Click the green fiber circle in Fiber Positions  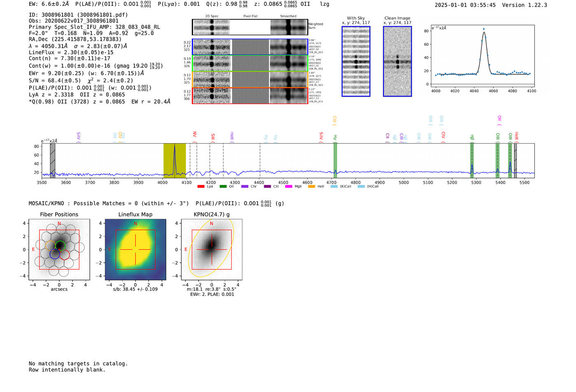click(60, 246)
